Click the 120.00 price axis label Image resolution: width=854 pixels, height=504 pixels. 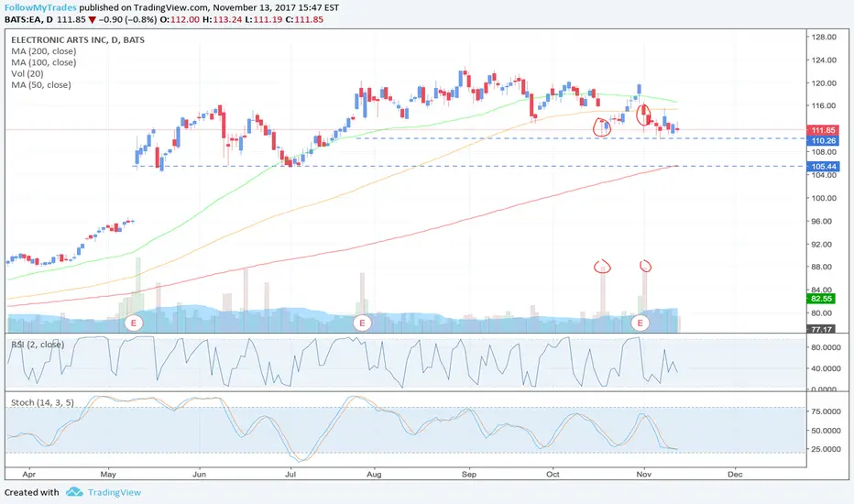click(824, 82)
